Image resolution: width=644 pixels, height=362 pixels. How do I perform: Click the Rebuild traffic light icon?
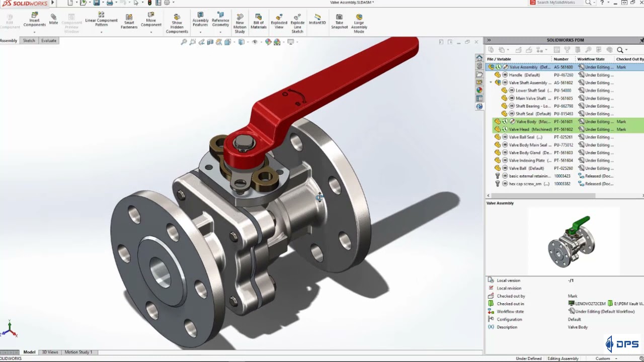tap(149, 3)
